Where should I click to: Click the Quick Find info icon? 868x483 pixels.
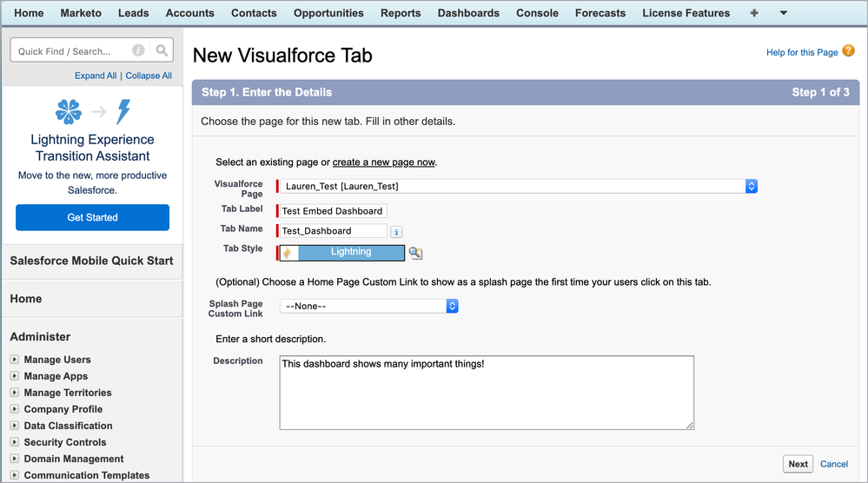click(x=138, y=51)
